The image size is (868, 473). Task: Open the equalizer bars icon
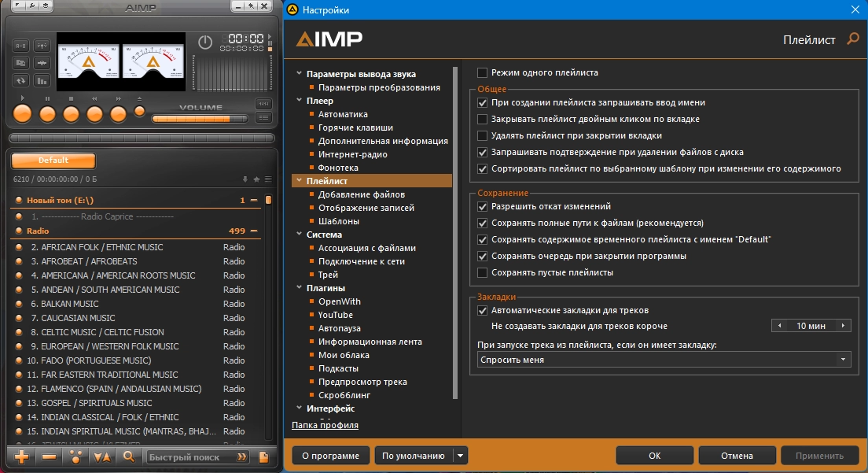click(x=42, y=81)
